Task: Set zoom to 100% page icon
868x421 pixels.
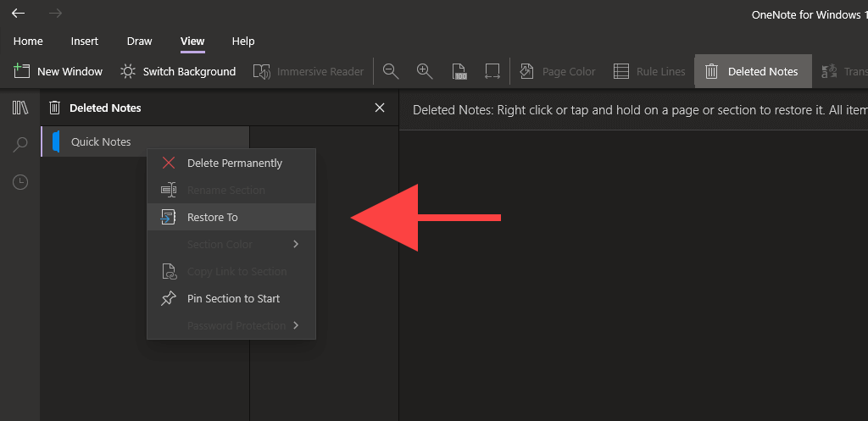Action: point(459,71)
